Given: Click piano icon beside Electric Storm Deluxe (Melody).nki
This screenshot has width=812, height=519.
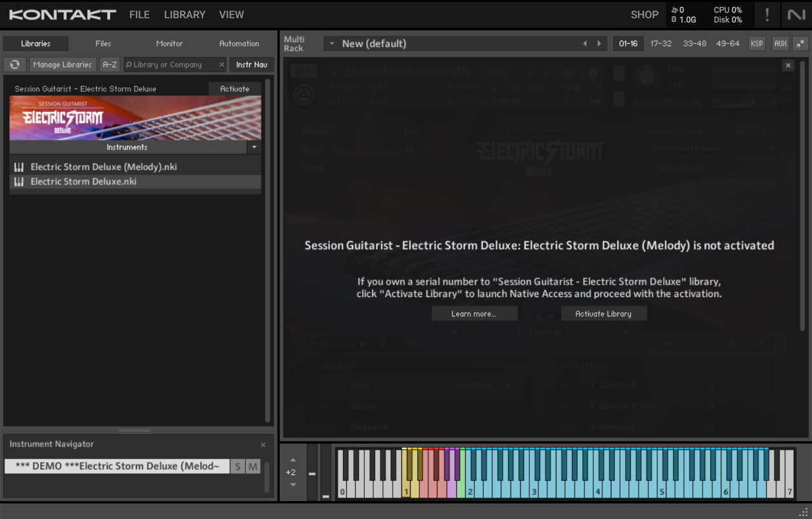Looking at the screenshot, I should point(19,167).
